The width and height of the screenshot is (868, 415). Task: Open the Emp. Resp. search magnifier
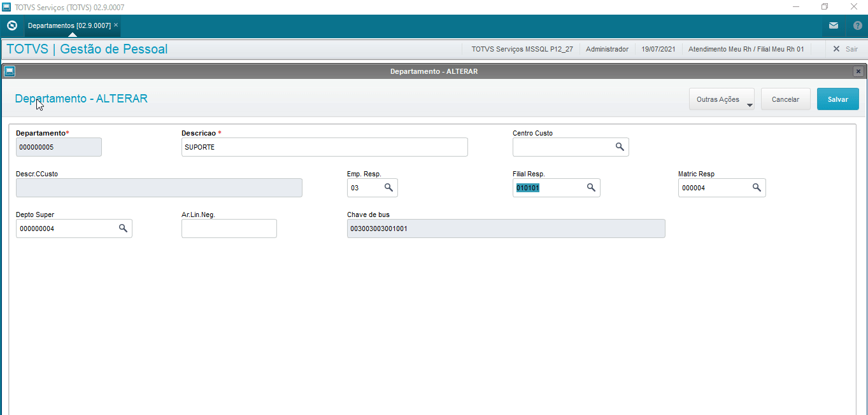click(388, 188)
